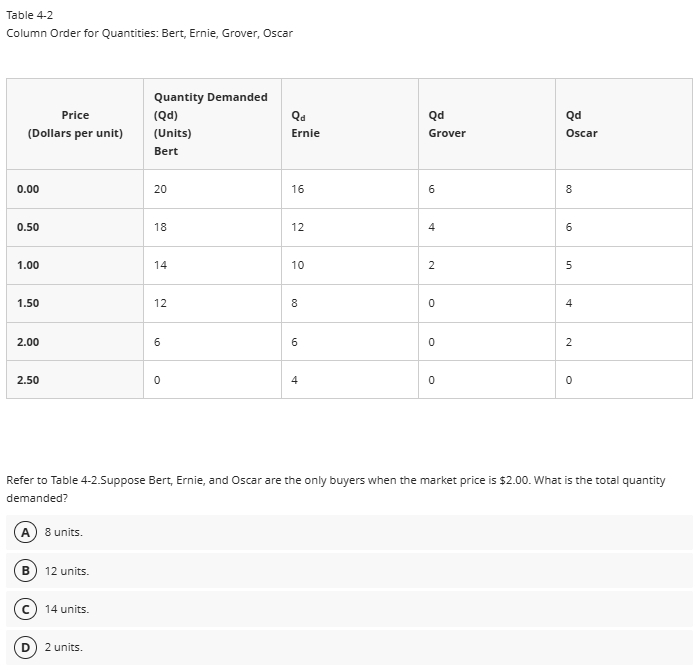Screen dimensions: 694x669
Task: Select answer A radio button
Action: [22, 532]
